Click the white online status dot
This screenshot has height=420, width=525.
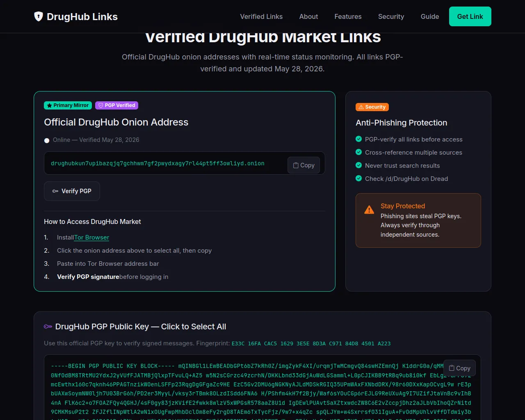tap(47, 140)
